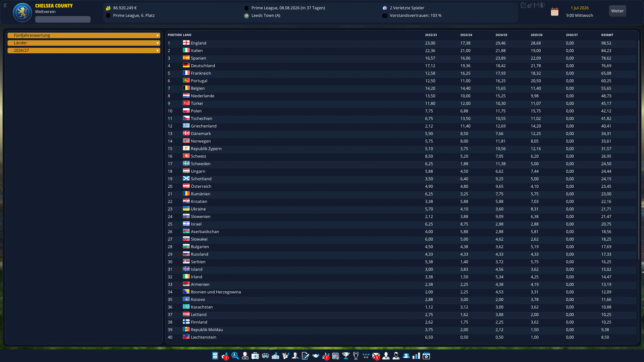Sort by the 2022/23 column header
Image resolution: width=644 pixels, height=362 pixels.
(431, 35)
